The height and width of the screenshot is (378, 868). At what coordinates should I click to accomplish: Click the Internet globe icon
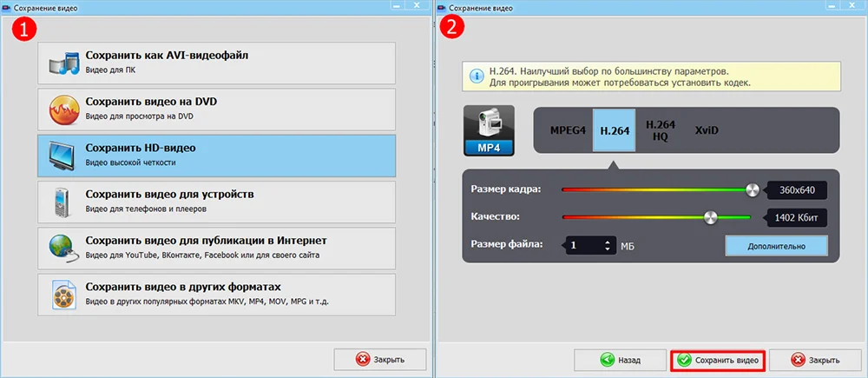point(63,249)
